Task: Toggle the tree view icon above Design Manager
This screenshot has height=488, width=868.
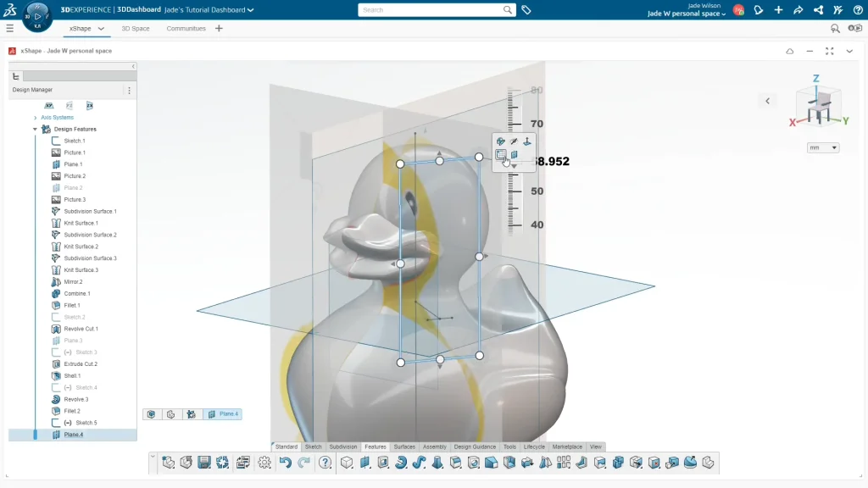Action: point(15,76)
